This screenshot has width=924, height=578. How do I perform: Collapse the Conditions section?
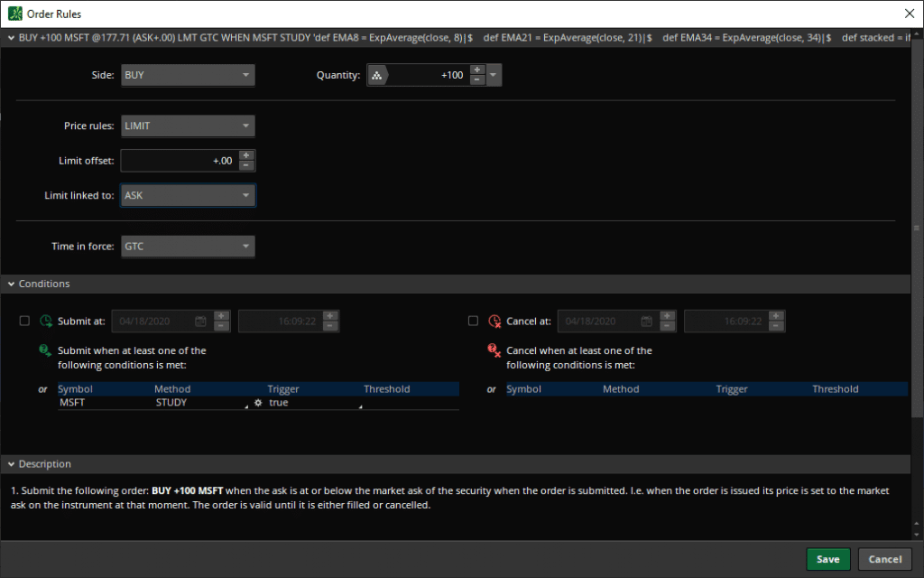click(10, 284)
